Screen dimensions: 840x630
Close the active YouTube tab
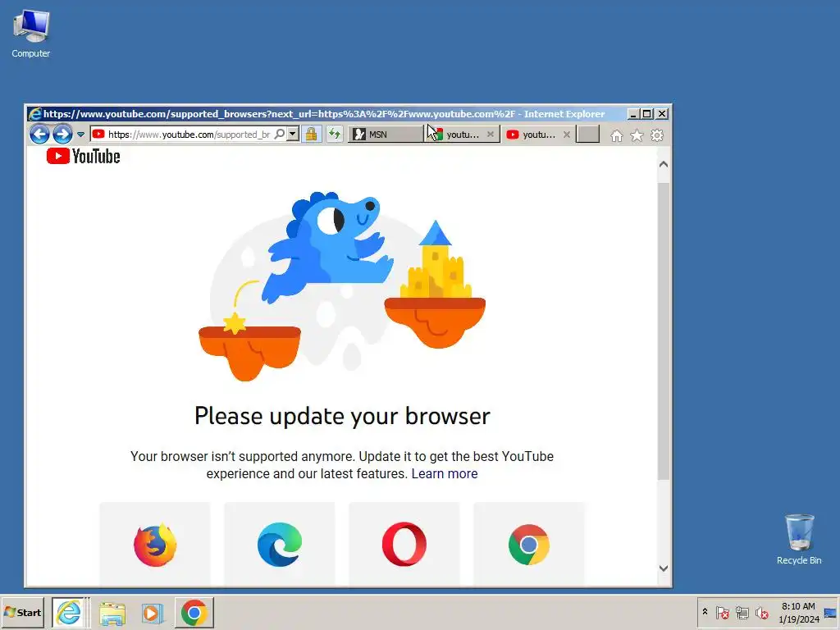click(x=567, y=135)
